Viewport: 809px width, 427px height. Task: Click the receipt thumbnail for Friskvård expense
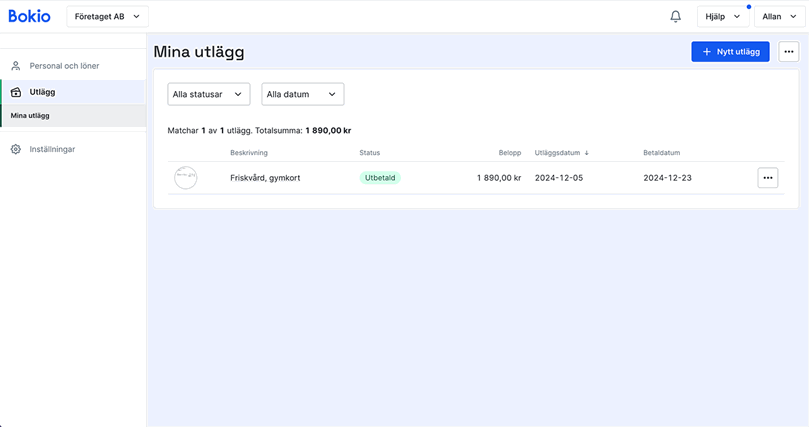pyautogui.click(x=185, y=178)
